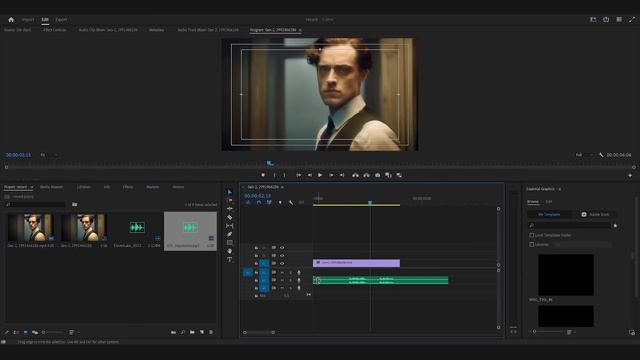Delete selected item with trash icon

coord(211,332)
